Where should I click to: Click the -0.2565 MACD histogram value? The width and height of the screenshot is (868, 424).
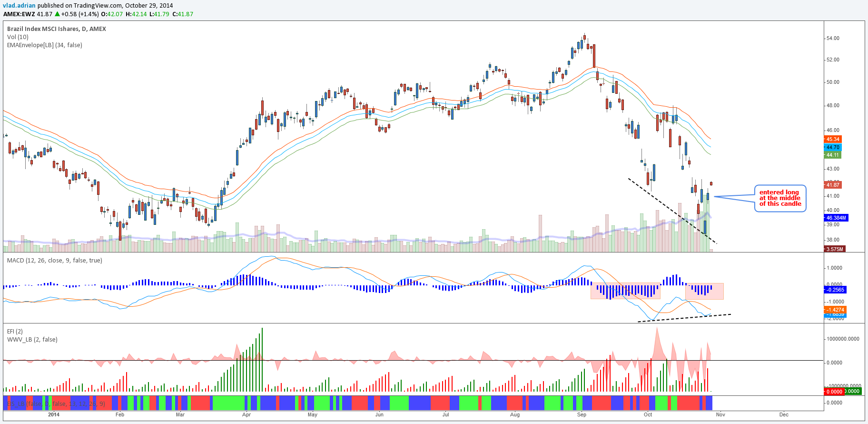(x=835, y=290)
